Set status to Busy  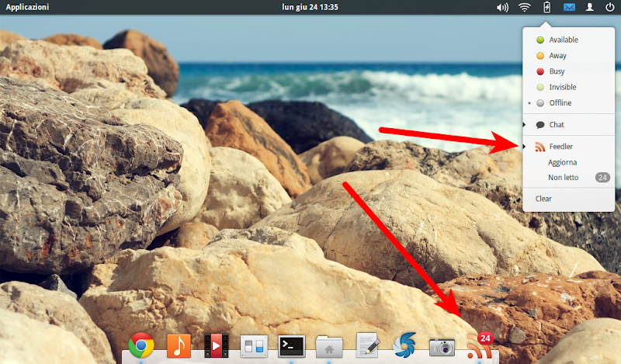point(569,71)
